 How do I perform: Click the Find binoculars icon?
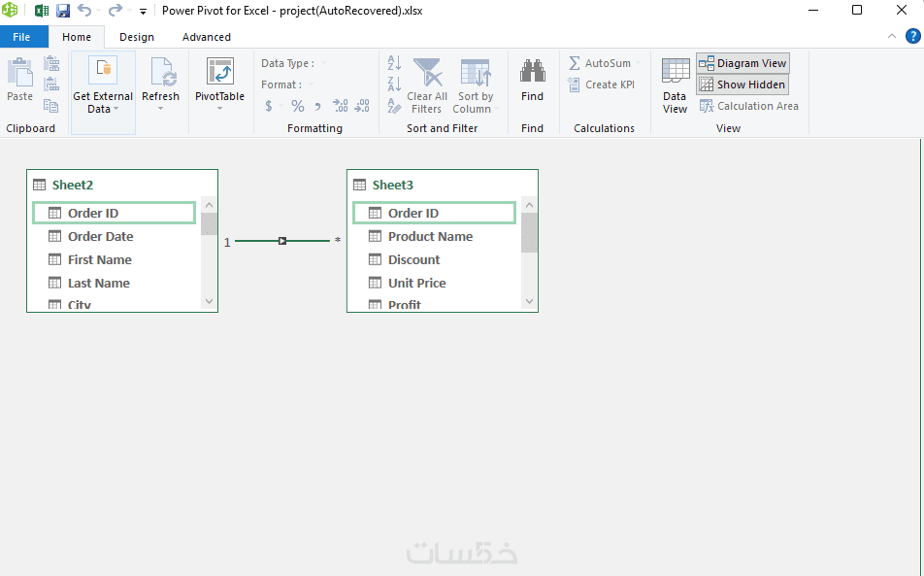[532, 71]
